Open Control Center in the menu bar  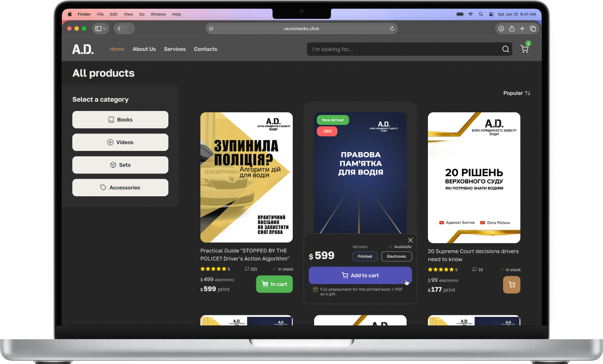click(491, 14)
